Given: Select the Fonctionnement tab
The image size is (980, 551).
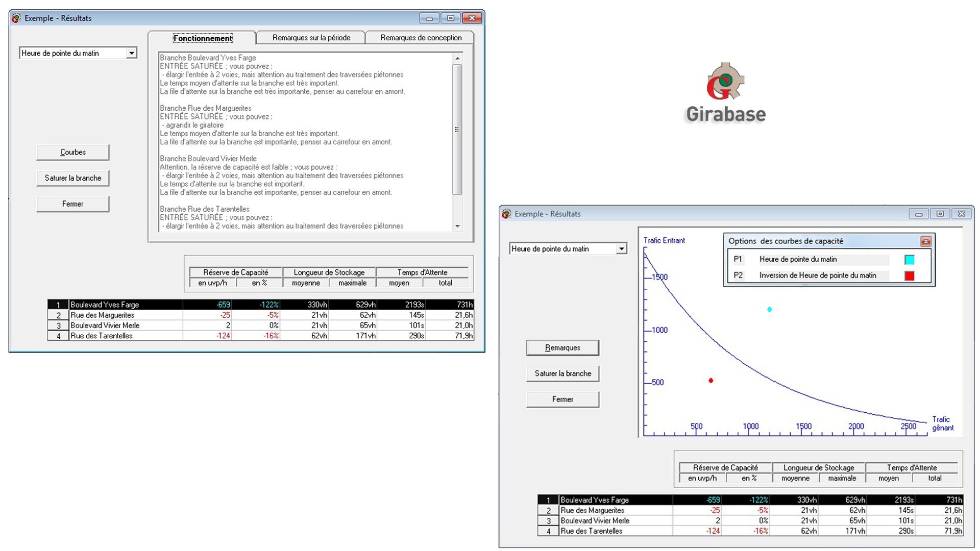Looking at the screenshot, I should coord(203,38).
